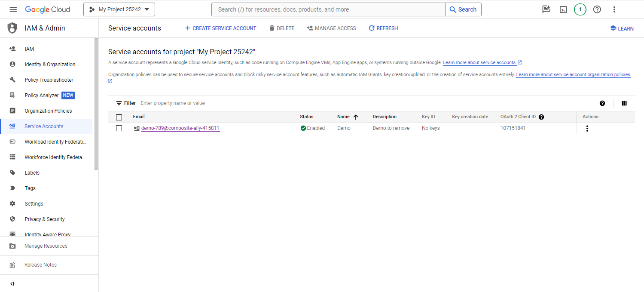Open column display options icon
The height and width of the screenshot is (292, 644).
(x=624, y=103)
